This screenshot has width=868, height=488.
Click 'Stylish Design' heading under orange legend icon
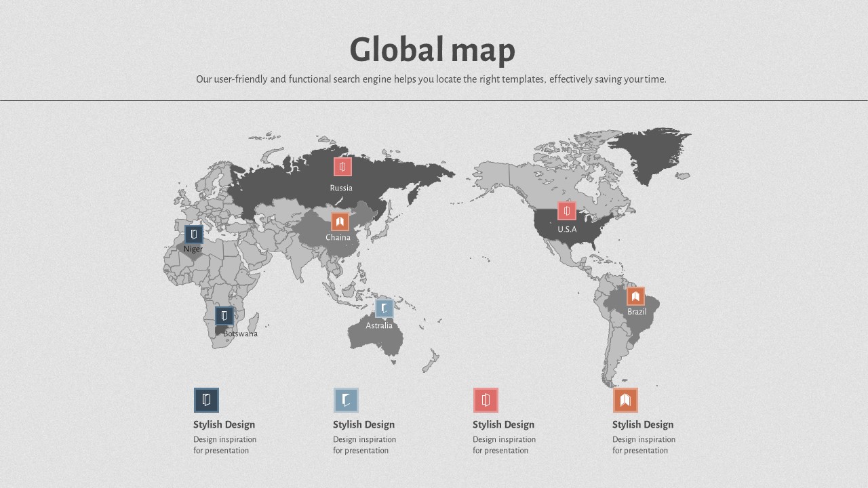click(643, 425)
